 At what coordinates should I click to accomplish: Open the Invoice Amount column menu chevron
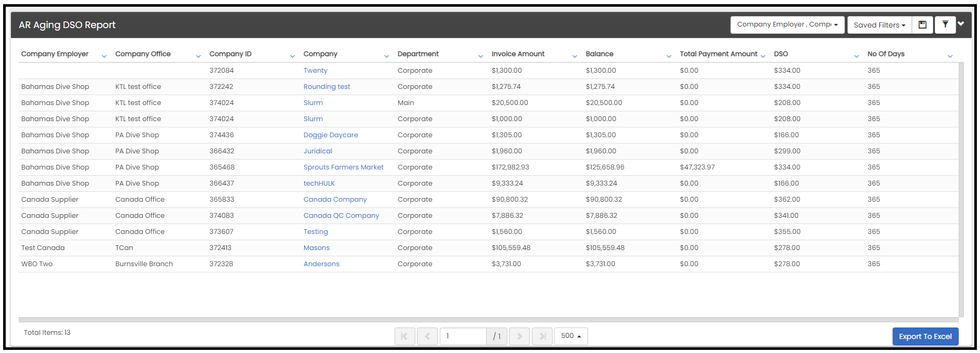click(x=574, y=56)
